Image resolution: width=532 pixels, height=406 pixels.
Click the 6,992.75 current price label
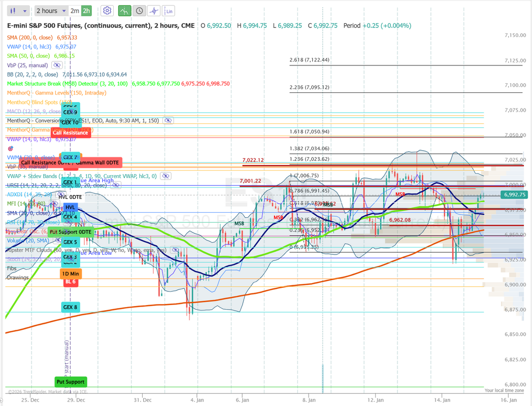point(514,194)
